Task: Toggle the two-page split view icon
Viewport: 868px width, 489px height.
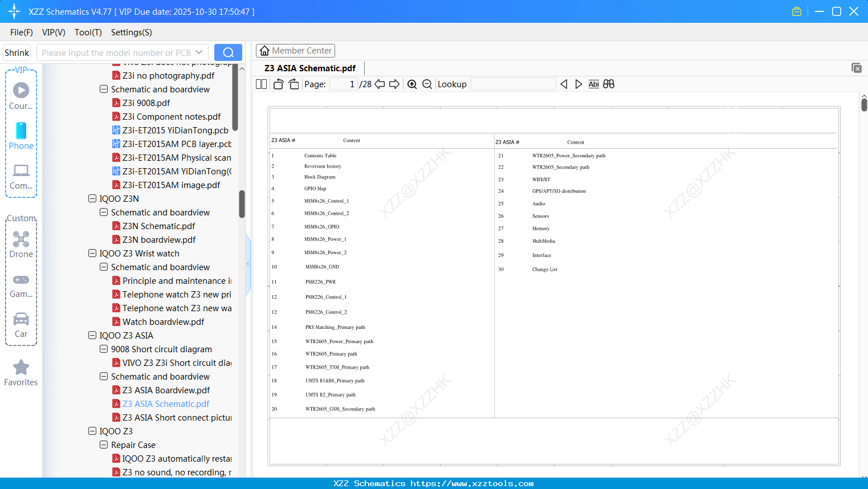Action: (261, 84)
